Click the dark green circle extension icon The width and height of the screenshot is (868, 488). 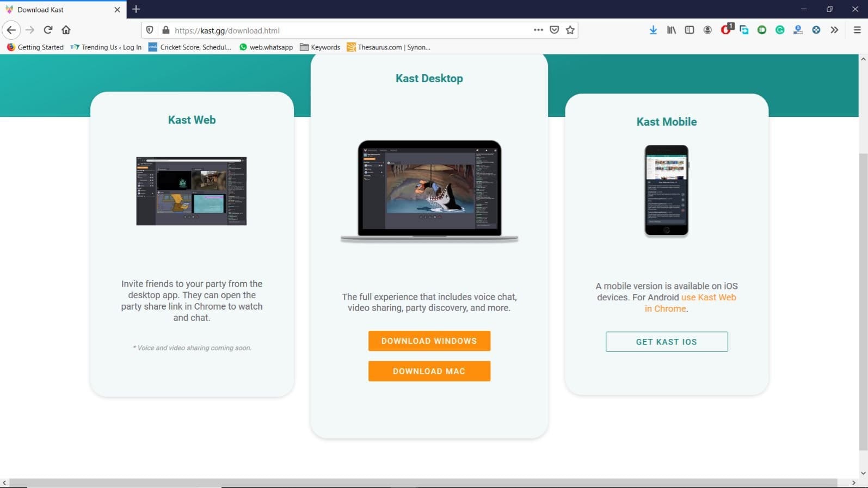click(x=762, y=30)
